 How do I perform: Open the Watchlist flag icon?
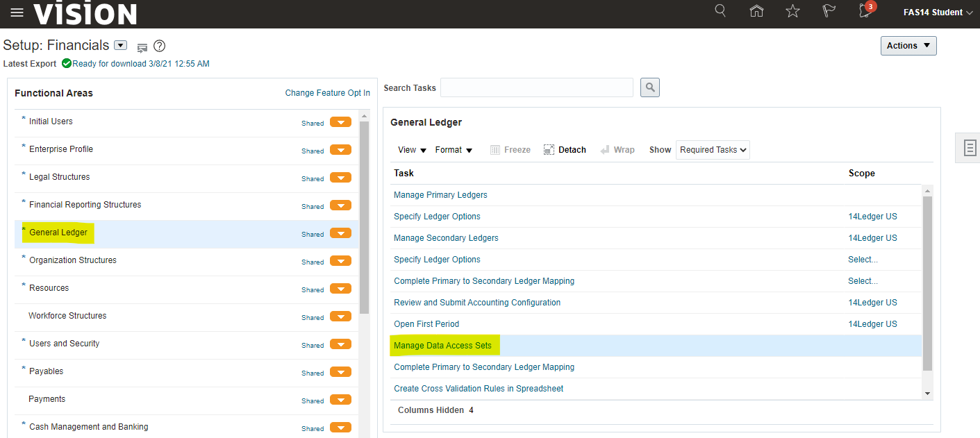(x=829, y=11)
